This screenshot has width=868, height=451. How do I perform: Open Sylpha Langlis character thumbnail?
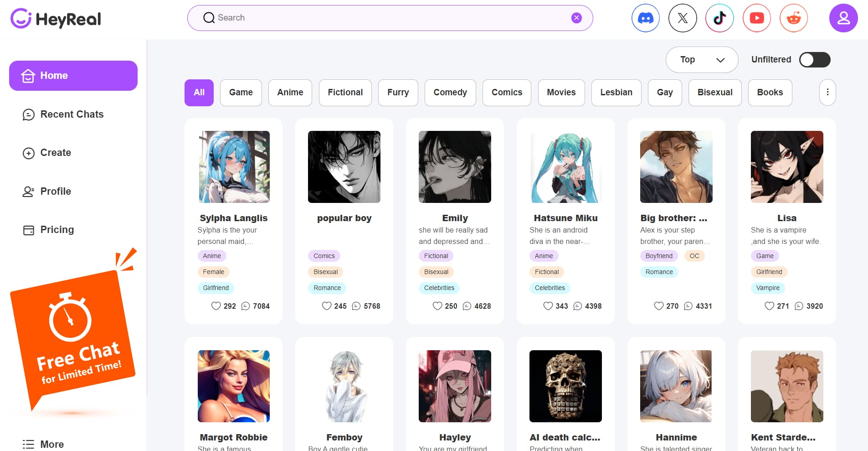tap(234, 167)
